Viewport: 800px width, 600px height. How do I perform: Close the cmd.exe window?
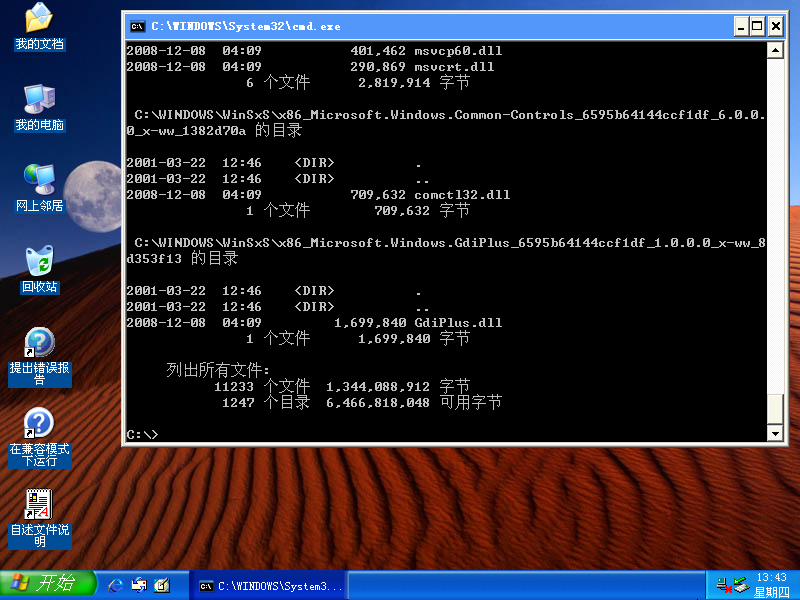[x=776, y=26]
